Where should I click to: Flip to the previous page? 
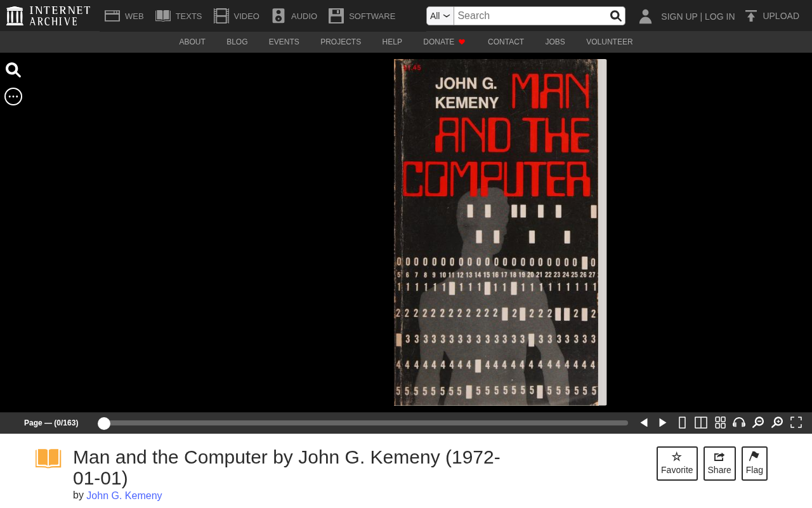[x=644, y=423]
